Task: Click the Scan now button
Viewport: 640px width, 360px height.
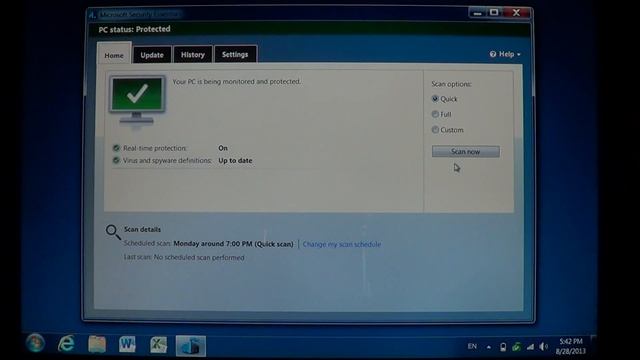Action: pos(466,151)
